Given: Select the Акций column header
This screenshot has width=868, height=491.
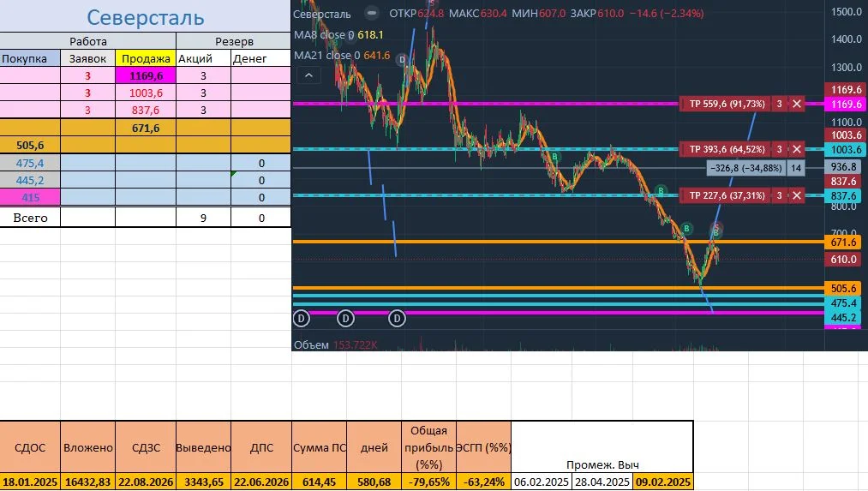Looking at the screenshot, I should 203,58.
